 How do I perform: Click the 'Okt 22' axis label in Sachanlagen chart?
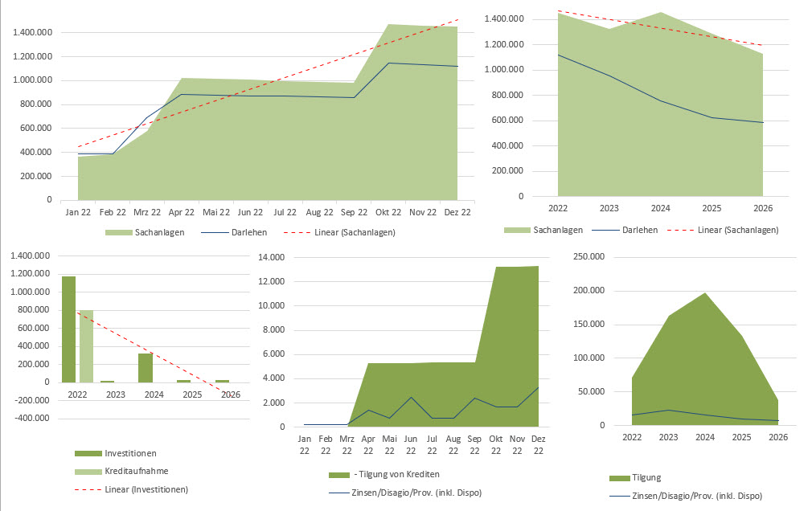(x=389, y=212)
